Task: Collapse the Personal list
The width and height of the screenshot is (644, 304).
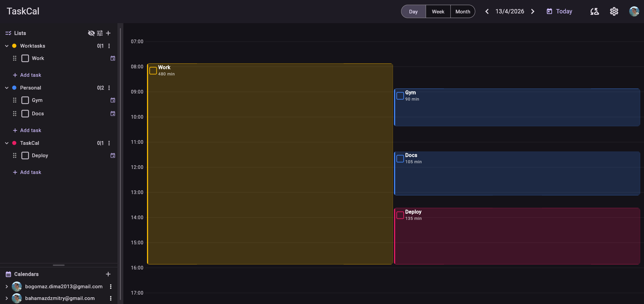Action: (7, 88)
